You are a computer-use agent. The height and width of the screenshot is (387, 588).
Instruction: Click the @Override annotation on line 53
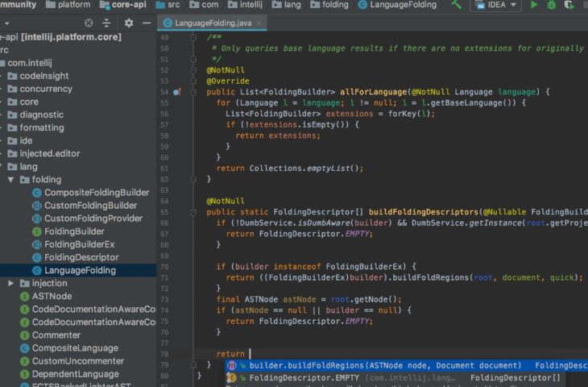(228, 81)
